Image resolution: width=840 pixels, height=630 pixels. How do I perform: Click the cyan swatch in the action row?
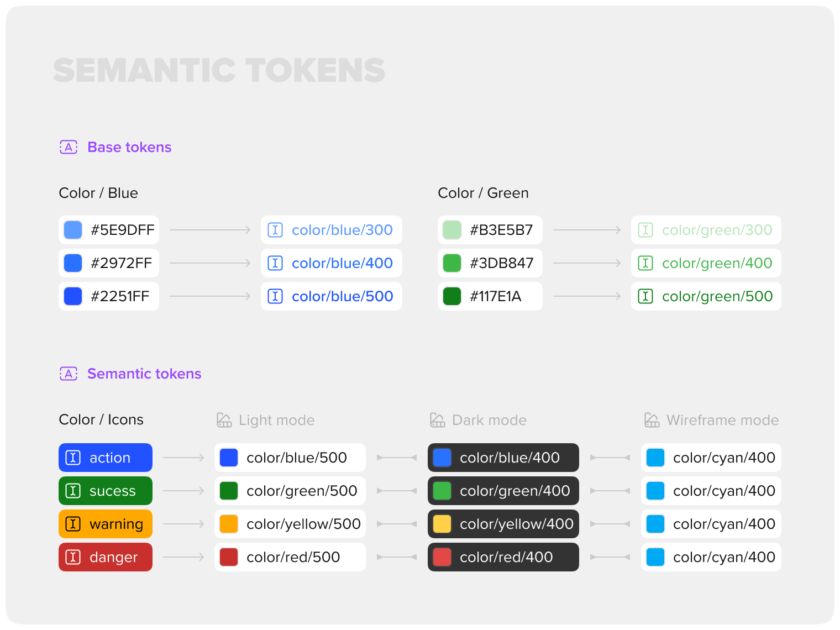pyautogui.click(x=655, y=458)
